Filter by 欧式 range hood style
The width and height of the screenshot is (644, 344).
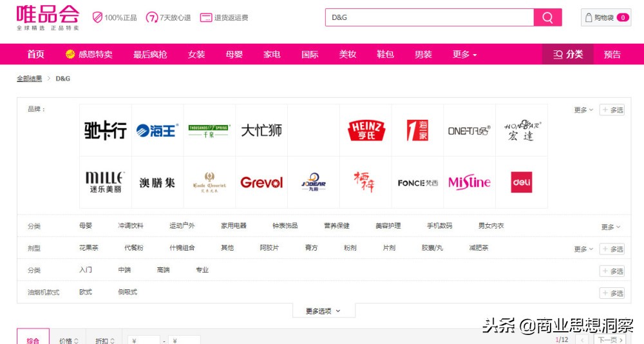tap(86, 292)
